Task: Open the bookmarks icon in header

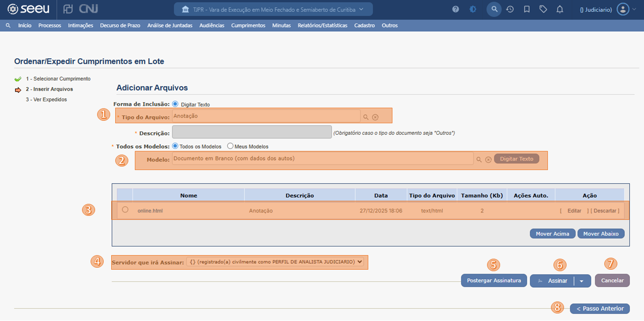Action: (526, 9)
